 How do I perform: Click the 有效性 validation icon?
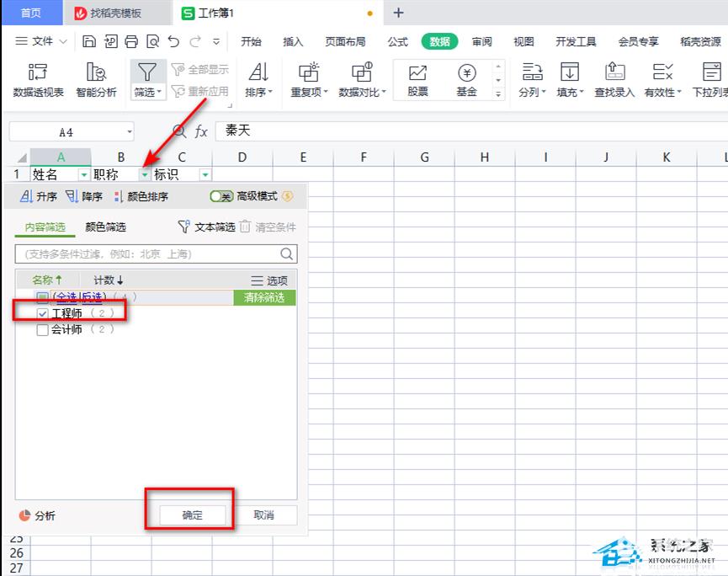662,73
